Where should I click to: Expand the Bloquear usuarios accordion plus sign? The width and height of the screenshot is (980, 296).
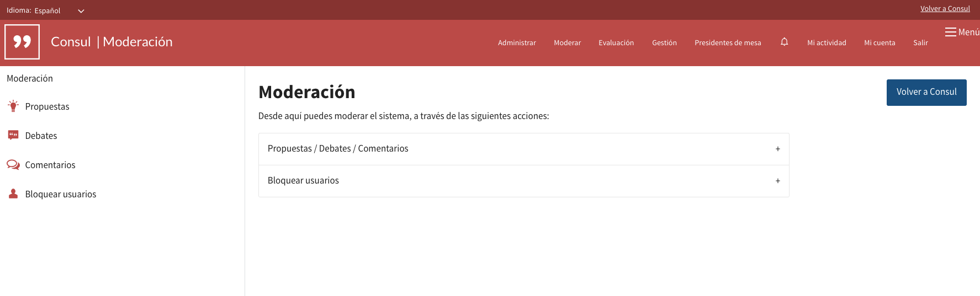coord(777,181)
